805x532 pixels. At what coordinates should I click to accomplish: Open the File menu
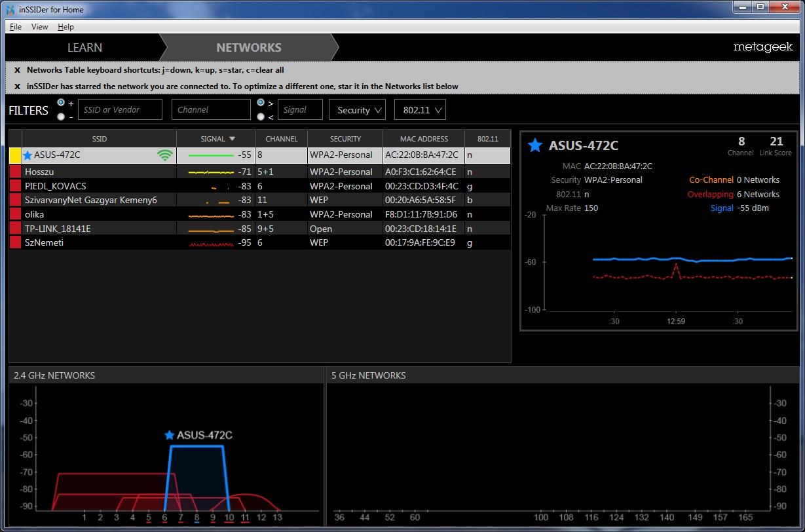[16, 27]
